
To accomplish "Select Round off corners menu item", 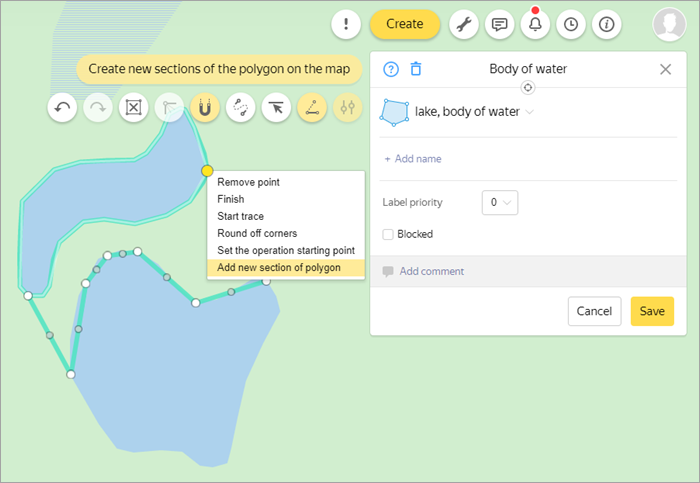I will point(257,233).
